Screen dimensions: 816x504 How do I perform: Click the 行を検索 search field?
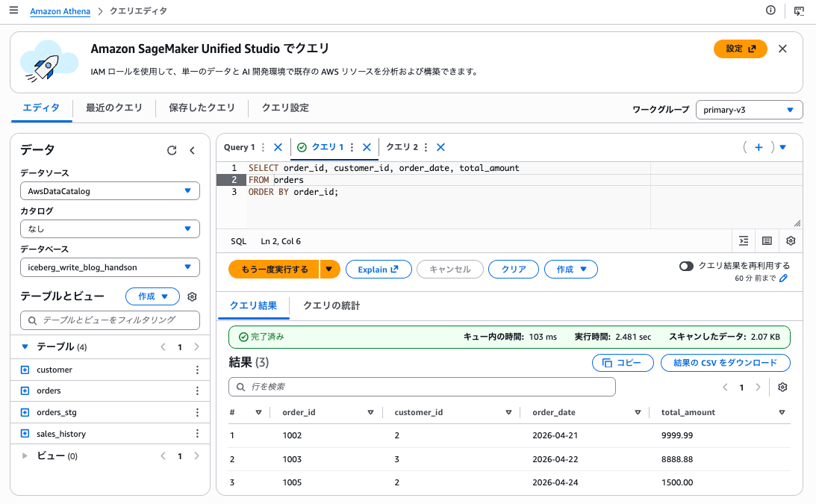(422, 387)
